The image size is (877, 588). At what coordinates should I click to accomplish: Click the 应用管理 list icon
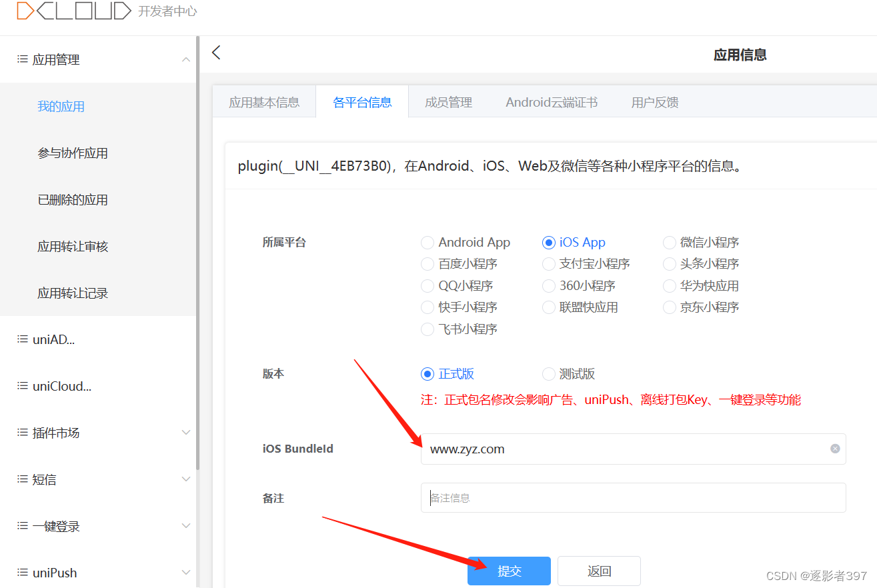click(22, 59)
